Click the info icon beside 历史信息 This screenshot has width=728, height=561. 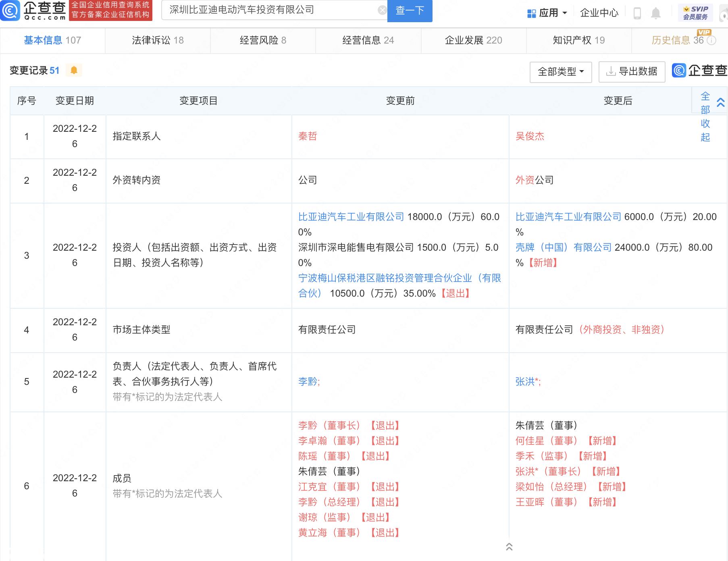click(712, 40)
